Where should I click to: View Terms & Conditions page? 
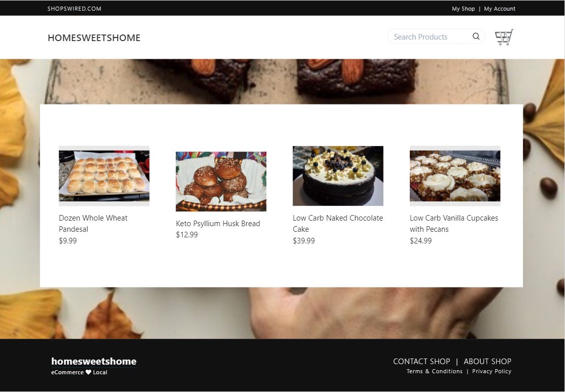click(435, 371)
